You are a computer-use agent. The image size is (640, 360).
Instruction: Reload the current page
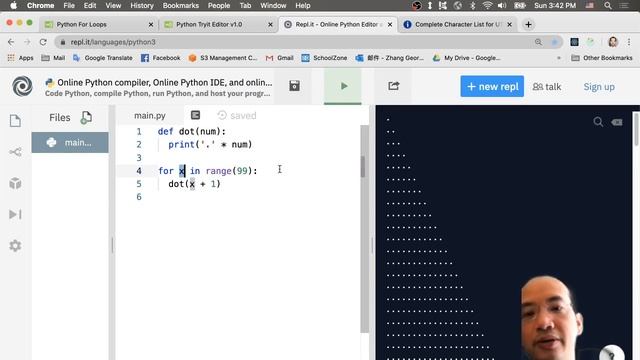tap(43, 42)
